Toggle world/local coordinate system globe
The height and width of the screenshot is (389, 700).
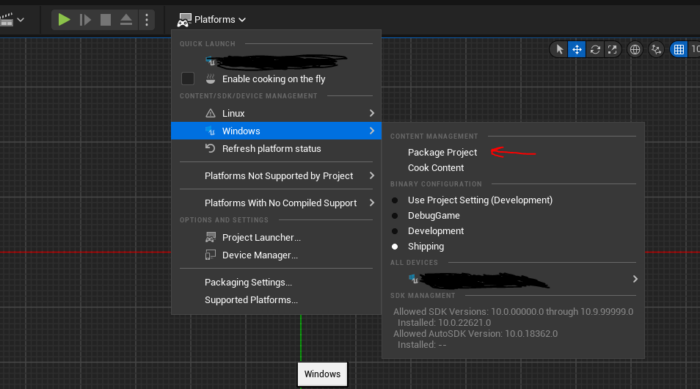pos(634,50)
